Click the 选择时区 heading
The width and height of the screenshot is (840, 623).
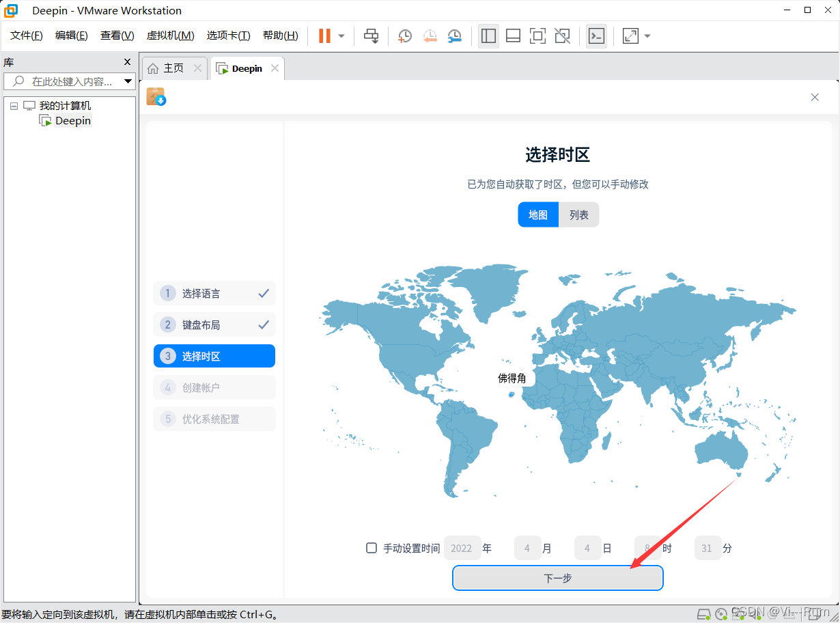[x=557, y=155]
